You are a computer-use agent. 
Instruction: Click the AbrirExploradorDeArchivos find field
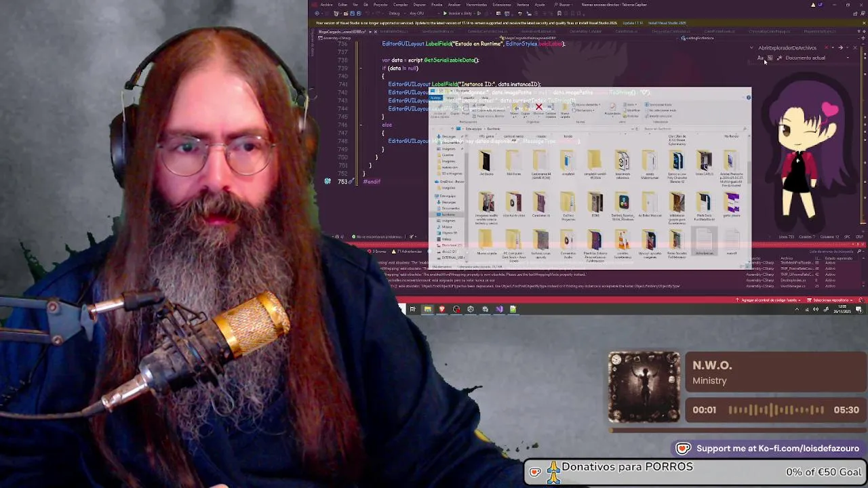click(x=787, y=47)
